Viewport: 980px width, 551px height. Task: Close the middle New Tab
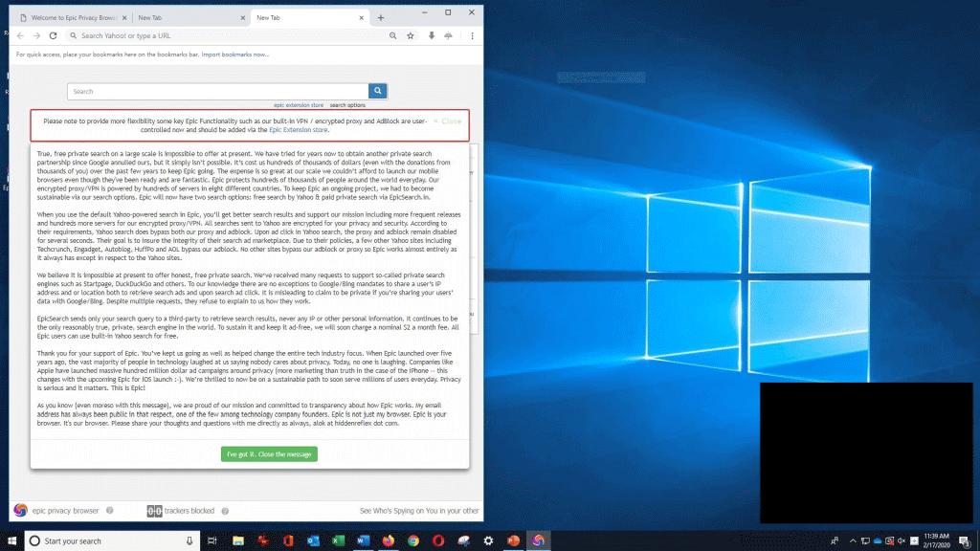coord(242,18)
